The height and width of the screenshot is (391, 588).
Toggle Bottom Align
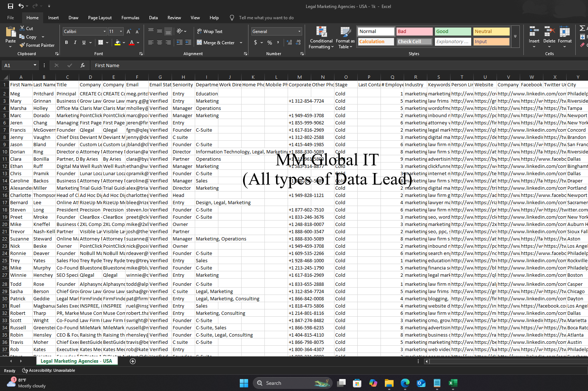pos(168,32)
